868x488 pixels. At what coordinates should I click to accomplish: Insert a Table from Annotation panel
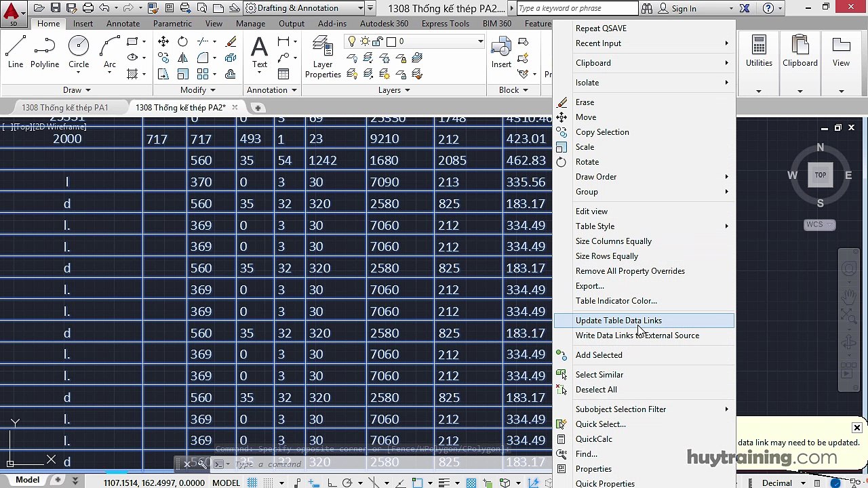pos(283,74)
